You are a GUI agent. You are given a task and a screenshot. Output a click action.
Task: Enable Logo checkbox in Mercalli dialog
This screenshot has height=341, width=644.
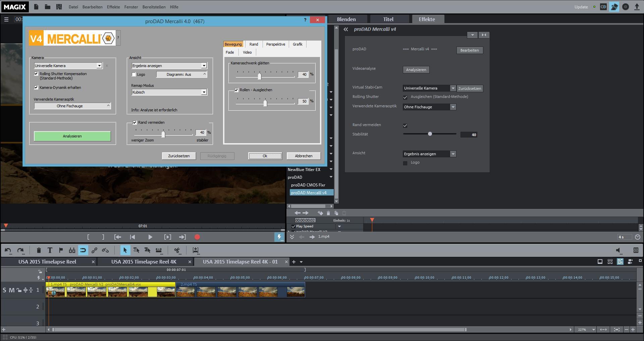134,74
